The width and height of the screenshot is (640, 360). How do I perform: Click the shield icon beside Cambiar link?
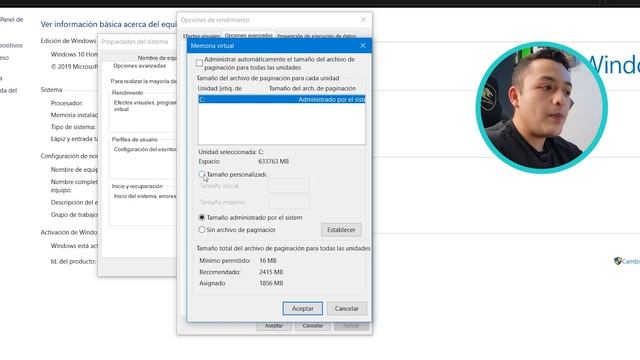pos(618,261)
